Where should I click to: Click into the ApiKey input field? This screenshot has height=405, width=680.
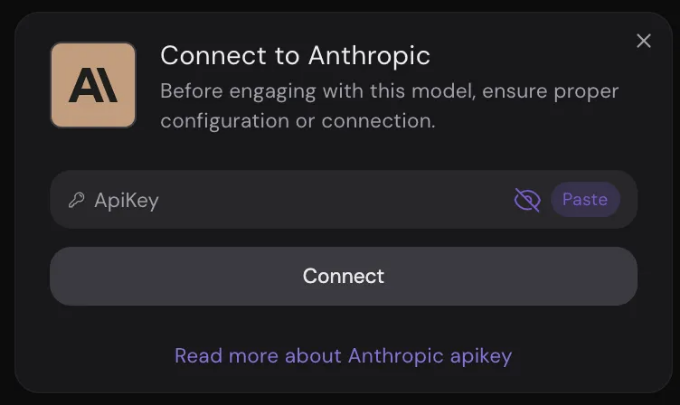tap(343, 199)
